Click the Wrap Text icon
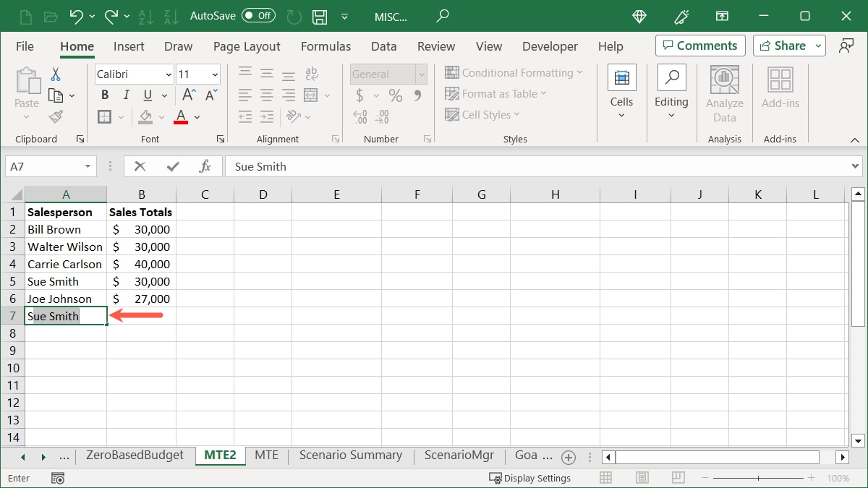The width and height of the screenshot is (868, 488). (x=311, y=73)
